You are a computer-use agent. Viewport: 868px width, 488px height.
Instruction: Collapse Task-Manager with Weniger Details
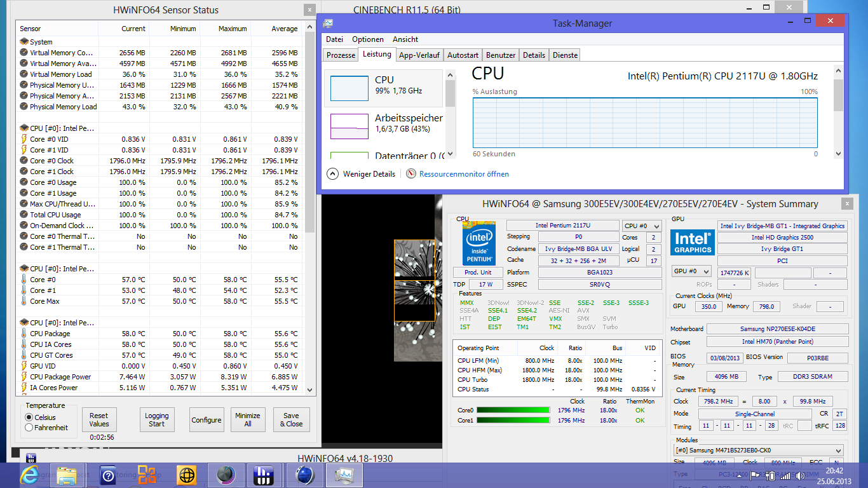361,174
